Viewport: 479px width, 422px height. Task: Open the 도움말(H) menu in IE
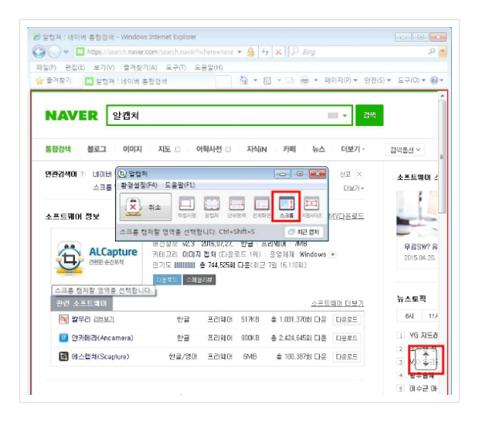(209, 68)
